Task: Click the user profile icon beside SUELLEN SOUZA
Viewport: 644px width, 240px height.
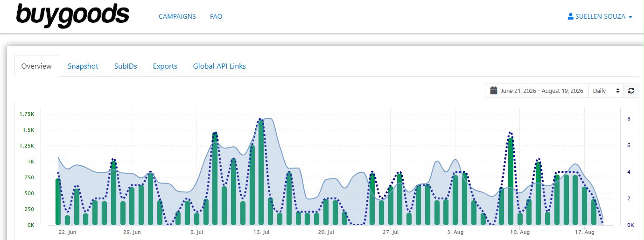Action: click(x=570, y=16)
